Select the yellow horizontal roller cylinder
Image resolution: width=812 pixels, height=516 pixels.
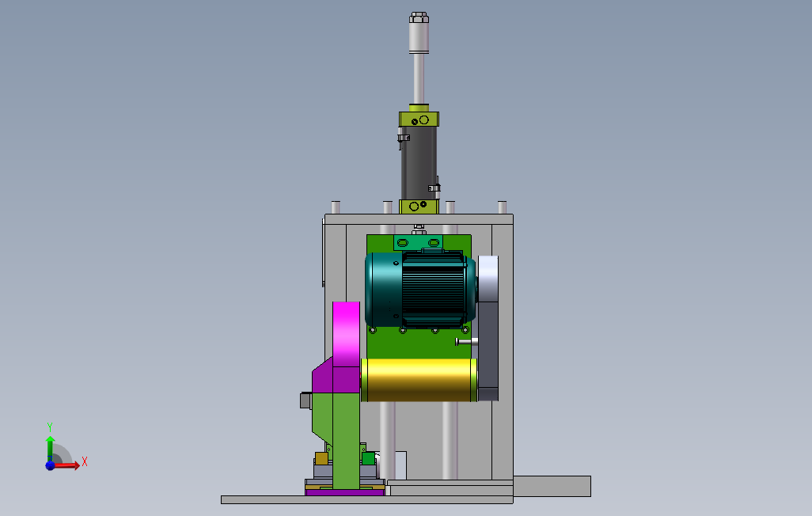coord(419,380)
